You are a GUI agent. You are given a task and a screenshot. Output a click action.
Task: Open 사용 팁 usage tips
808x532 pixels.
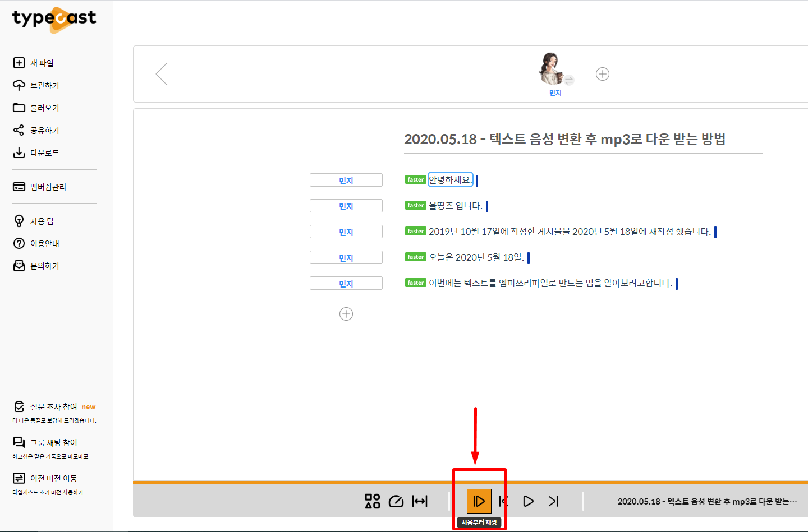[33, 221]
